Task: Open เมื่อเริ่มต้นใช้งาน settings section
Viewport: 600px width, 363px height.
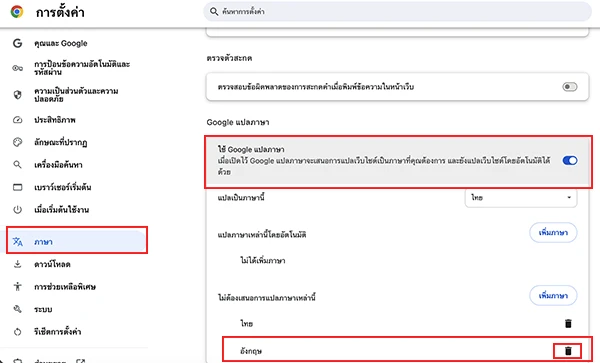Action: [x=61, y=210]
